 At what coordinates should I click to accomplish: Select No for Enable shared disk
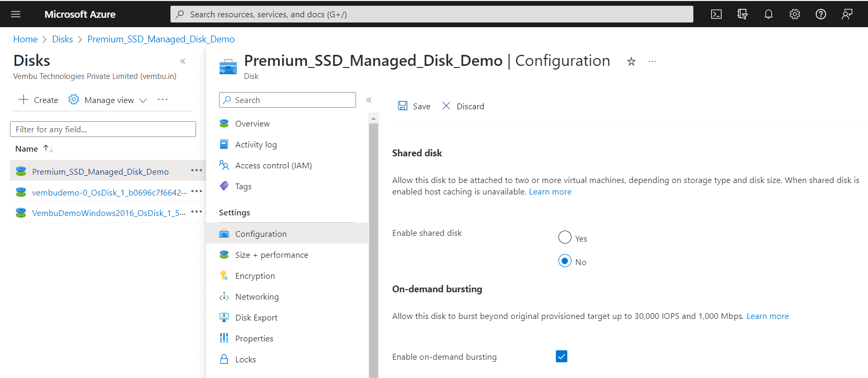[565, 260]
